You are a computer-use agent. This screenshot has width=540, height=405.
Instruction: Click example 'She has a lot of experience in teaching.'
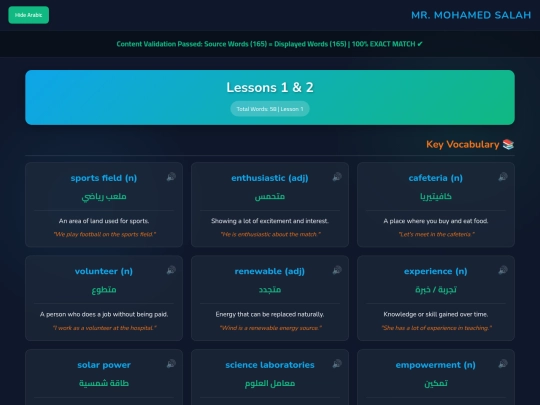coord(436,328)
